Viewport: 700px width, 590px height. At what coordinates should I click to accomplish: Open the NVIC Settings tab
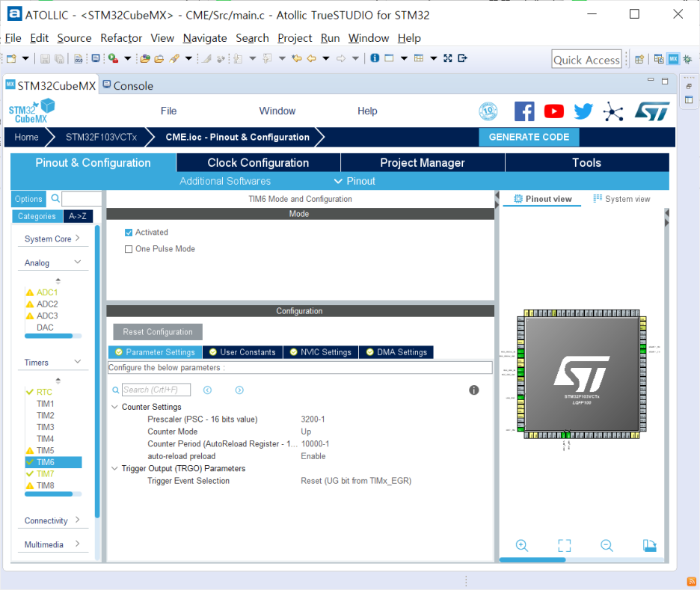click(321, 352)
